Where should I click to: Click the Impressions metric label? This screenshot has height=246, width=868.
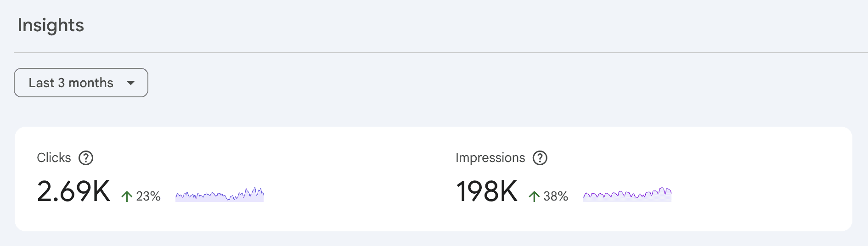[x=490, y=158]
